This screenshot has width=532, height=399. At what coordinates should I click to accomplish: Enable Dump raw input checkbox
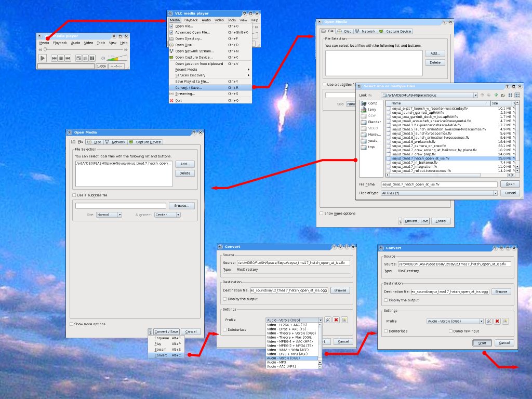click(x=450, y=331)
